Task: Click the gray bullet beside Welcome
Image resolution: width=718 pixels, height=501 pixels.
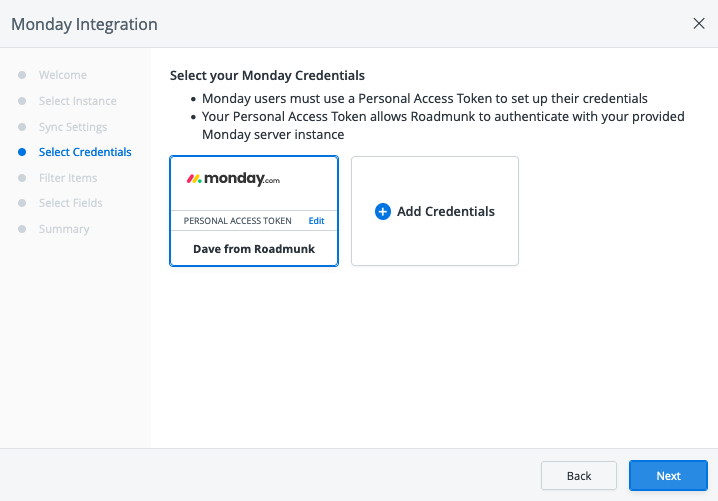Action: click(x=22, y=75)
